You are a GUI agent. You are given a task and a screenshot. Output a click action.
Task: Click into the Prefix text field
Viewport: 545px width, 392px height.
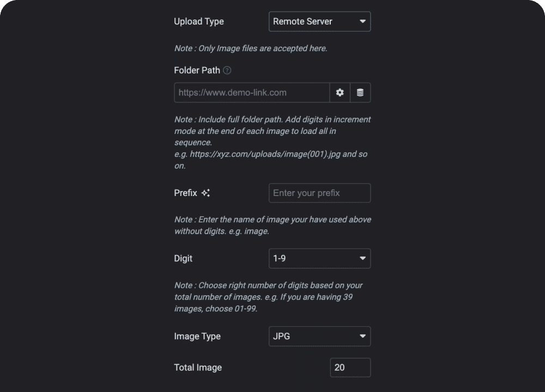[x=319, y=193]
